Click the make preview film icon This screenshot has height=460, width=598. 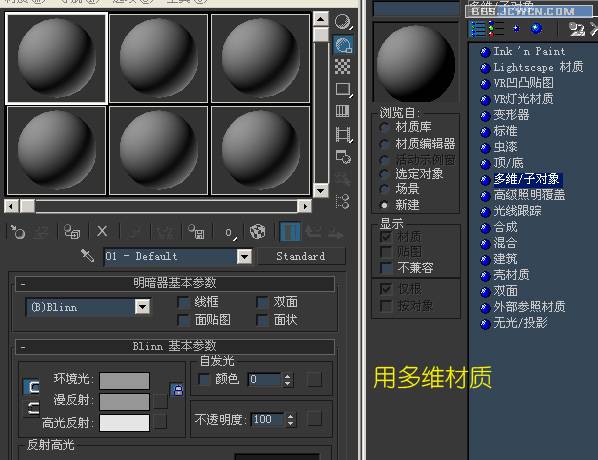coord(343,134)
